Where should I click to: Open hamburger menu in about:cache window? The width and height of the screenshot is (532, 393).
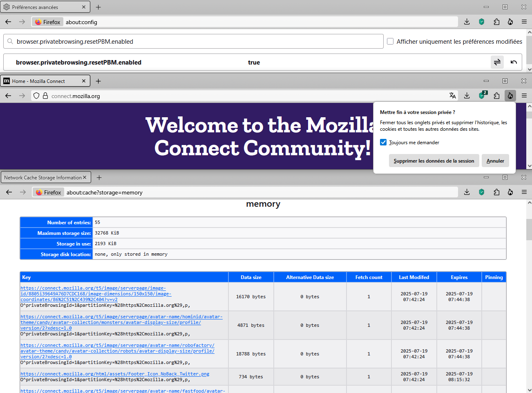(524, 192)
